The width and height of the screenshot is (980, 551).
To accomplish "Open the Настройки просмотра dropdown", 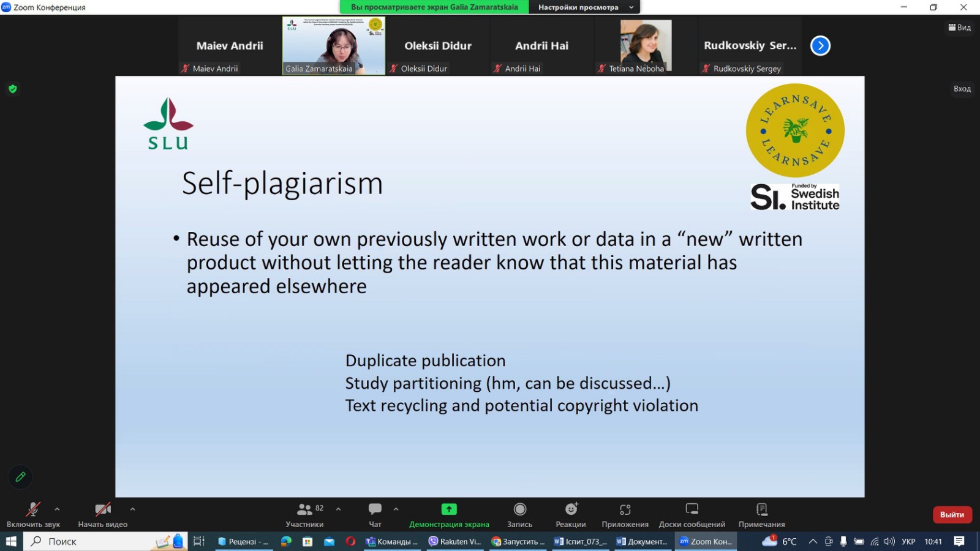I will click(x=586, y=7).
